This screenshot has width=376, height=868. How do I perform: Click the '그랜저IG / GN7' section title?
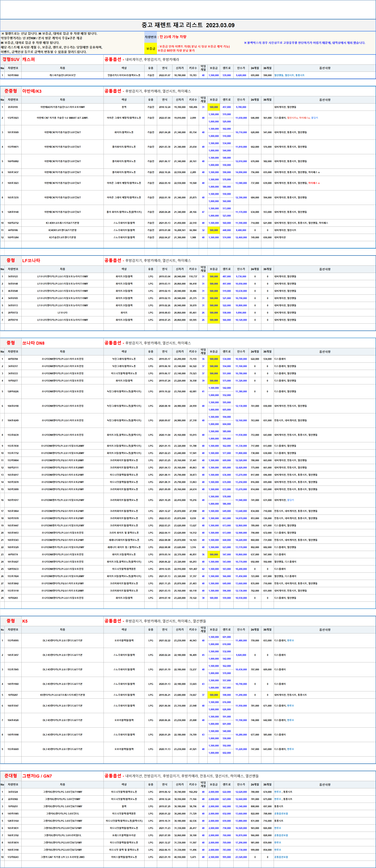pos(37,776)
